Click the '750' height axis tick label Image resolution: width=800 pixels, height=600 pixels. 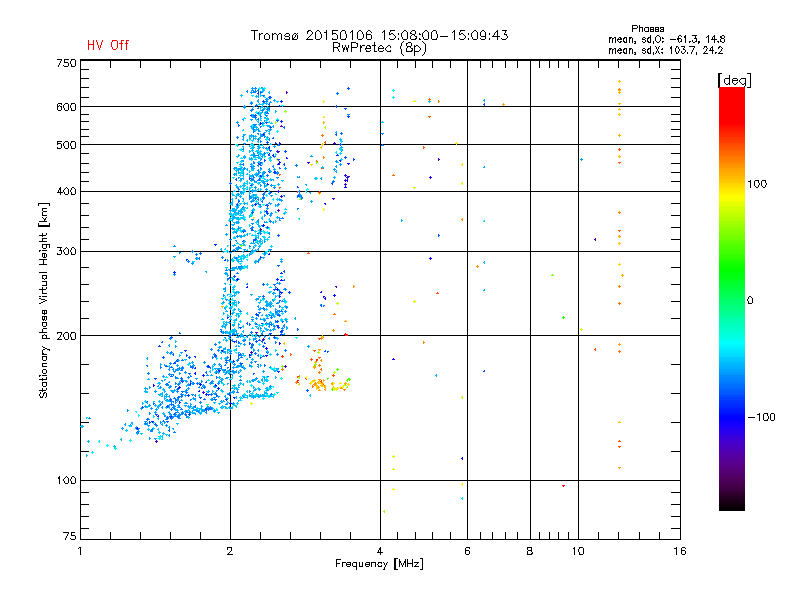66,63
